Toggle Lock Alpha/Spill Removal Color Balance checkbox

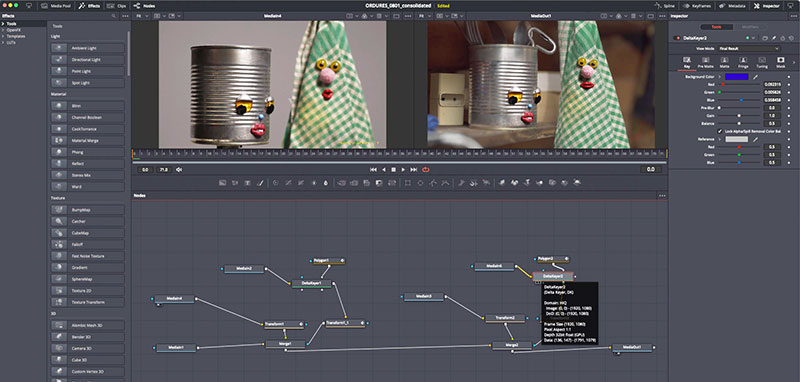point(720,131)
